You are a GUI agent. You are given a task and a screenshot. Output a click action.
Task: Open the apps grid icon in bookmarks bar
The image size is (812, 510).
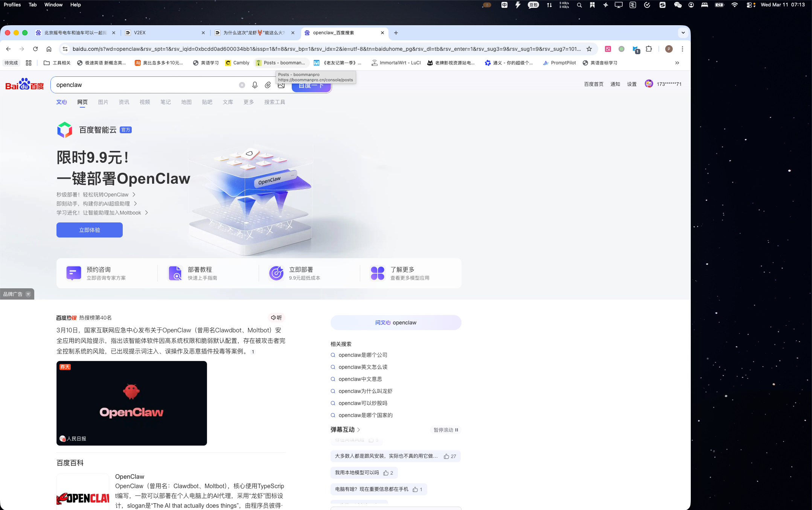[29, 63]
